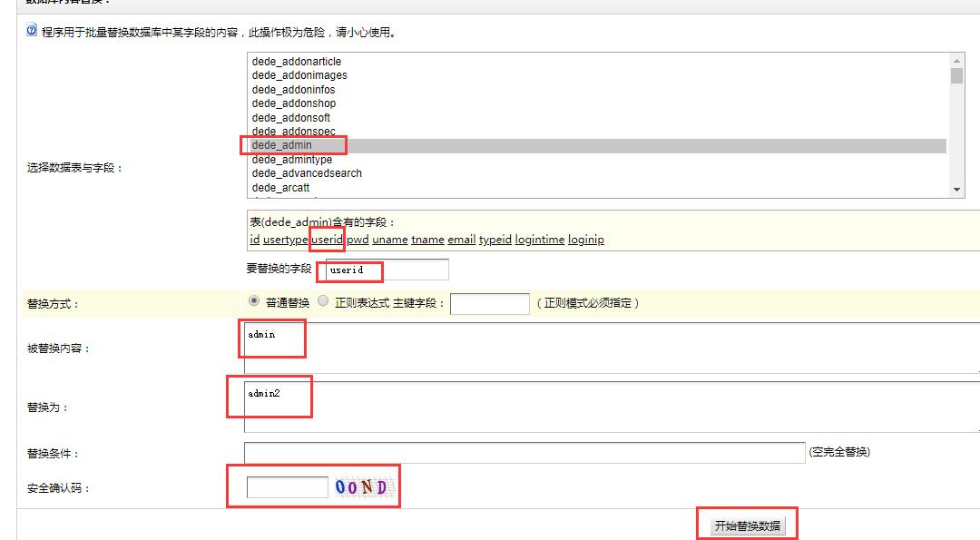Select the 正则表达式 radio button
Viewport: 980px width, 540px height.
(323, 301)
